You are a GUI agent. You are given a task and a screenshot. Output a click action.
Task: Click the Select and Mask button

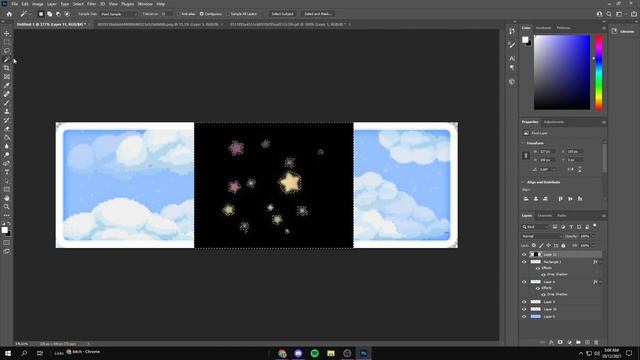(318, 14)
